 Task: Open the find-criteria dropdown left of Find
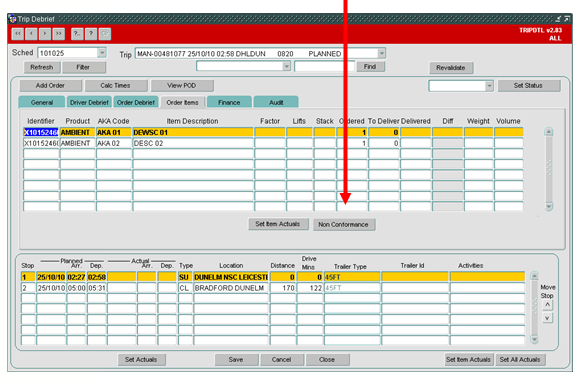(x=286, y=67)
